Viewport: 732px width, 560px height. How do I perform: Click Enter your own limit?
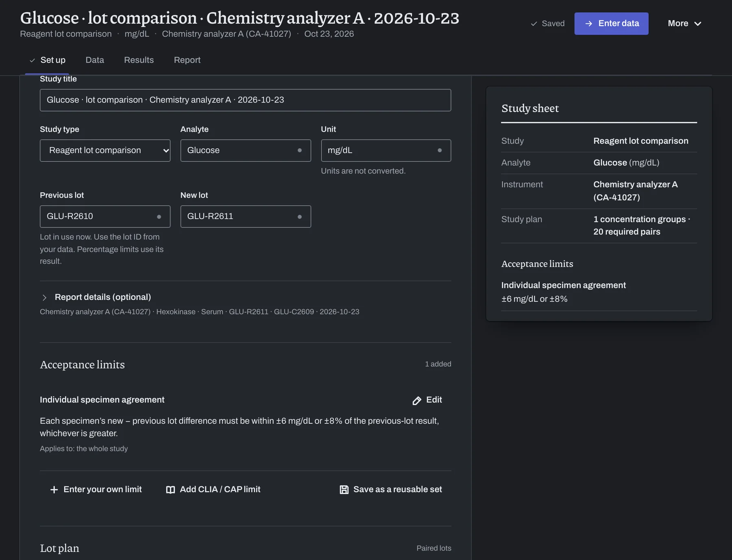click(96, 490)
